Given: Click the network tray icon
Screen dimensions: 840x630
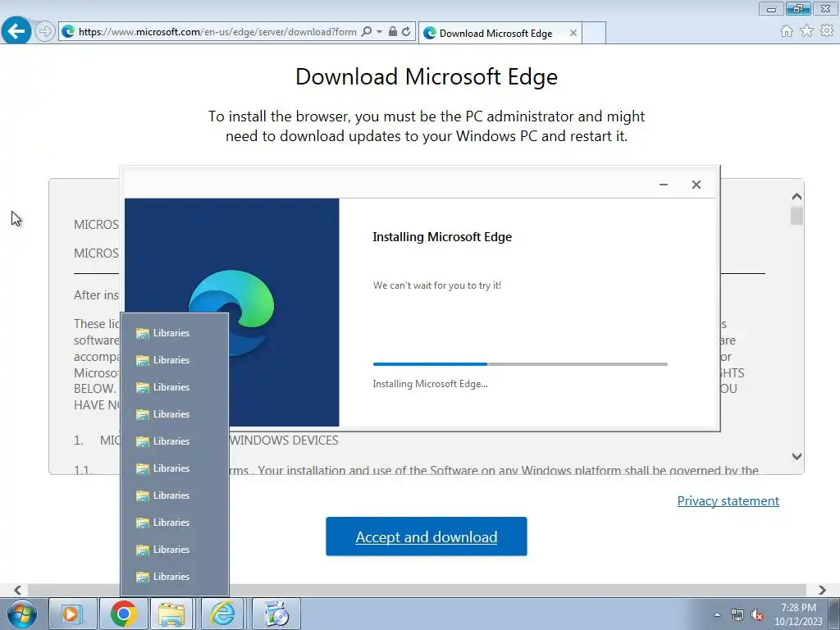Looking at the screenshot, I should 737,614.
